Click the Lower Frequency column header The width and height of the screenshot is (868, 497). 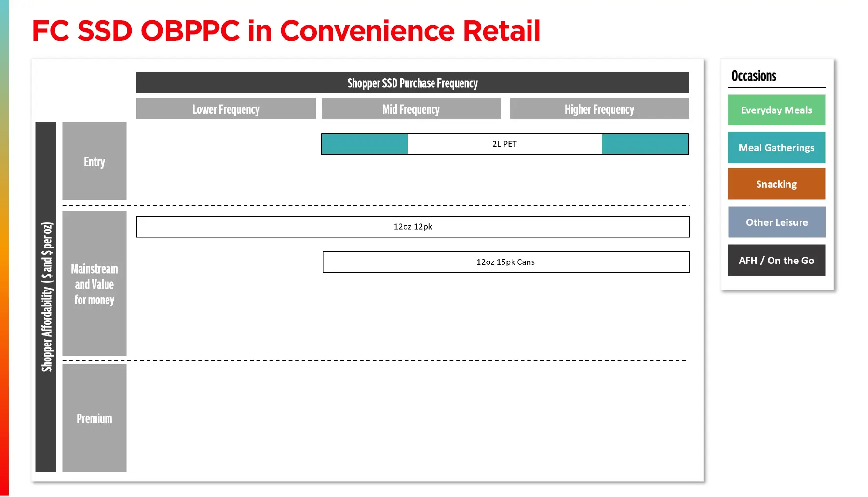(x=226, y=109)
